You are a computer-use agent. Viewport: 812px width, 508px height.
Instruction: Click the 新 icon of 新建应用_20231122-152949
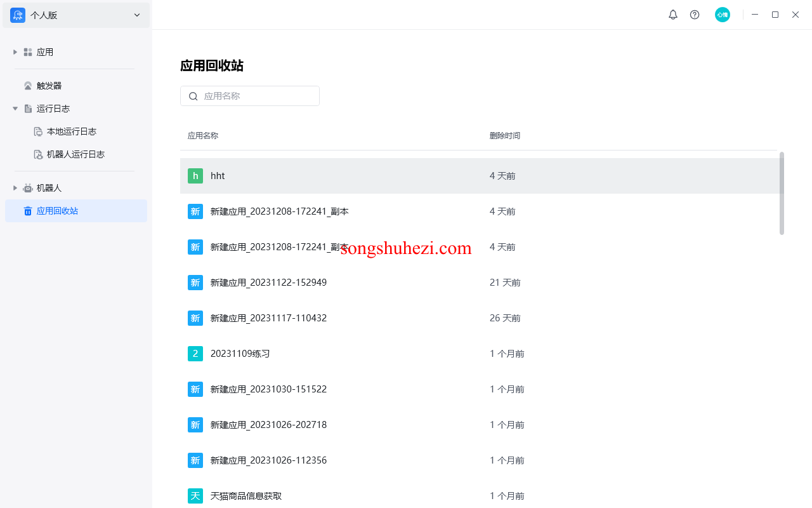(195, 283)
